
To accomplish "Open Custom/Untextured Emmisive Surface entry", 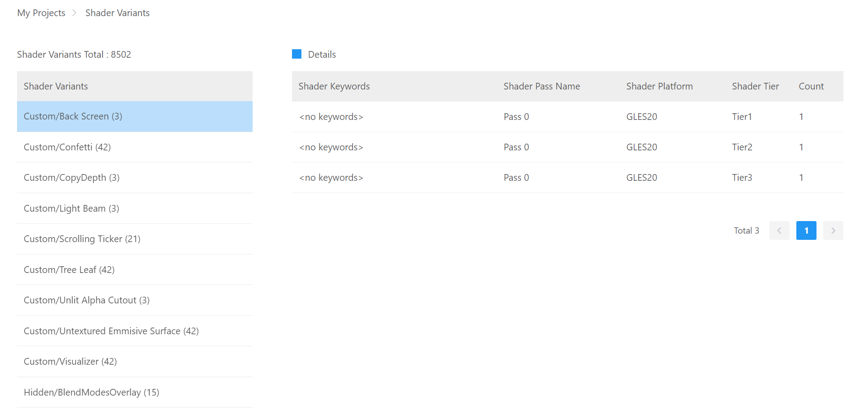I will 111,331.
